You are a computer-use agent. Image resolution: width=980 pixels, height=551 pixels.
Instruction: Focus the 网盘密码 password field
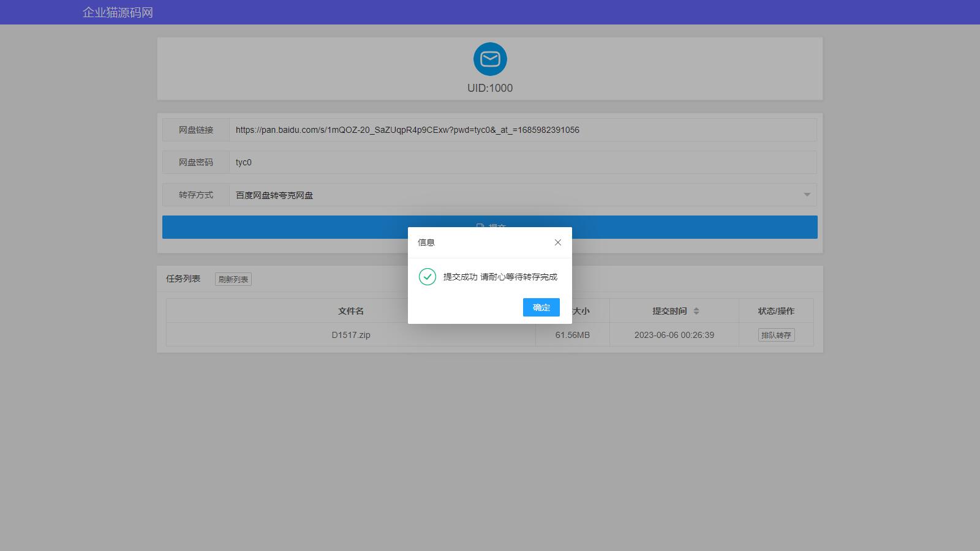(522, 162)
